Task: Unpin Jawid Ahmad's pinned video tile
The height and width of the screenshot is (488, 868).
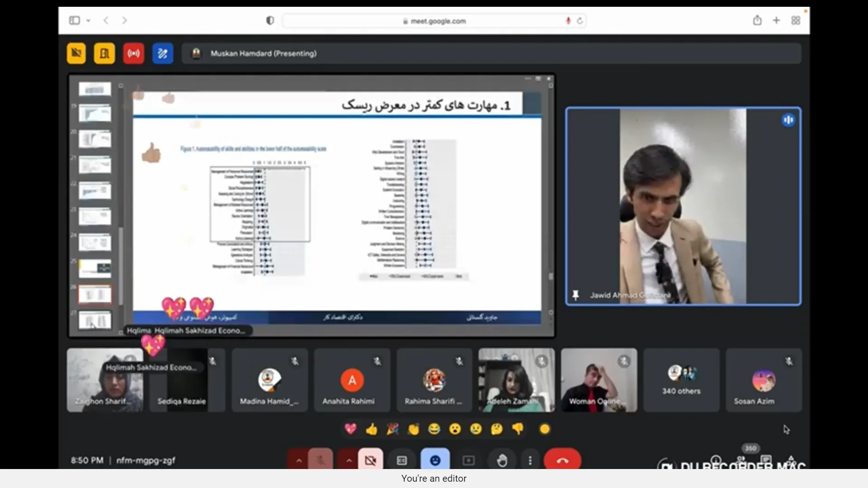Action: tap(576, 295)
